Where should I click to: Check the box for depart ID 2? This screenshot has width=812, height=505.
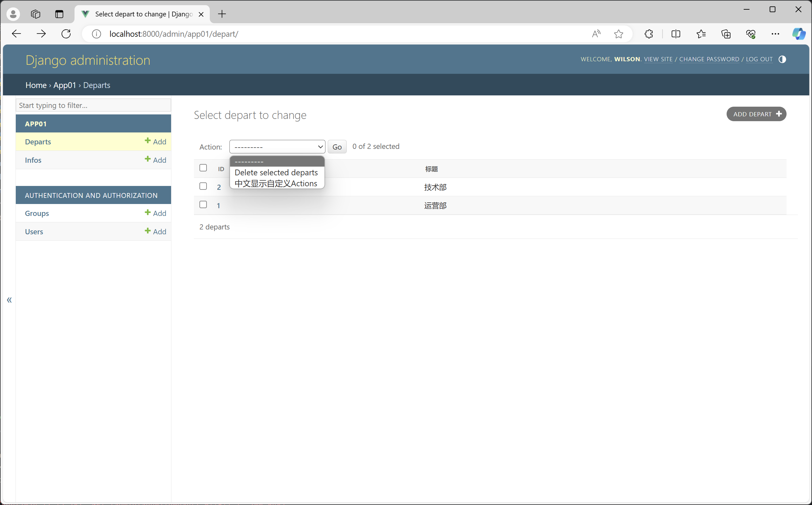pyautogui.click(x=203, y=186)
